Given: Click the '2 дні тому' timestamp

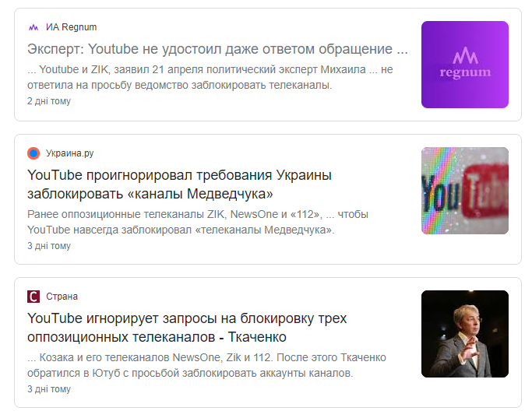Looking at the screenshot, I should coord(49,101).
